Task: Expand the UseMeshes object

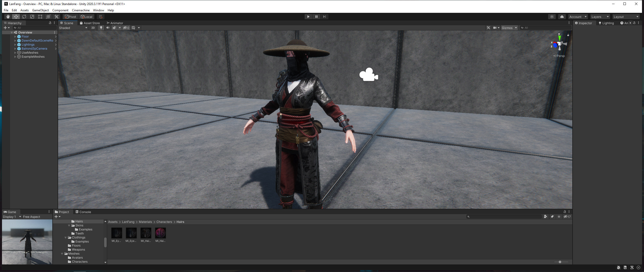Action: pos(15,53)
